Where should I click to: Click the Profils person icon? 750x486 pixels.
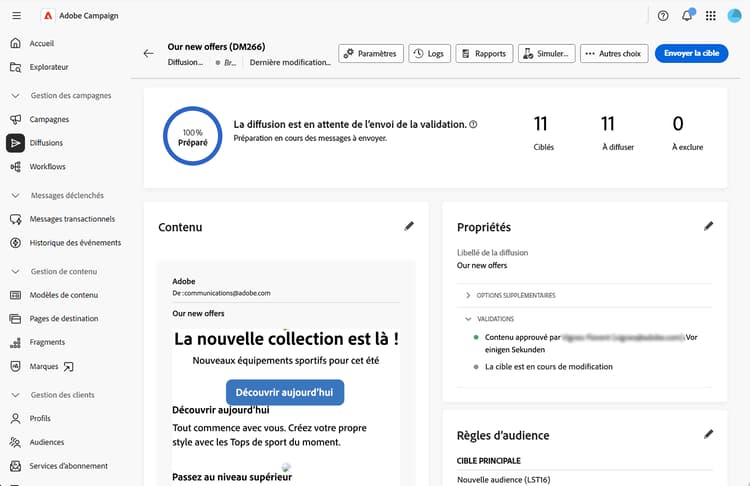[x=16, y=419]
